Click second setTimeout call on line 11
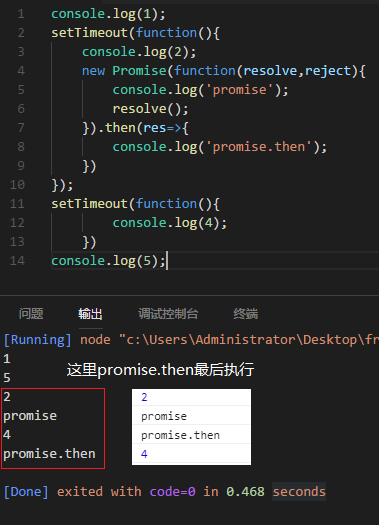This screenshot has width=379, height=525. pos(89,204)
